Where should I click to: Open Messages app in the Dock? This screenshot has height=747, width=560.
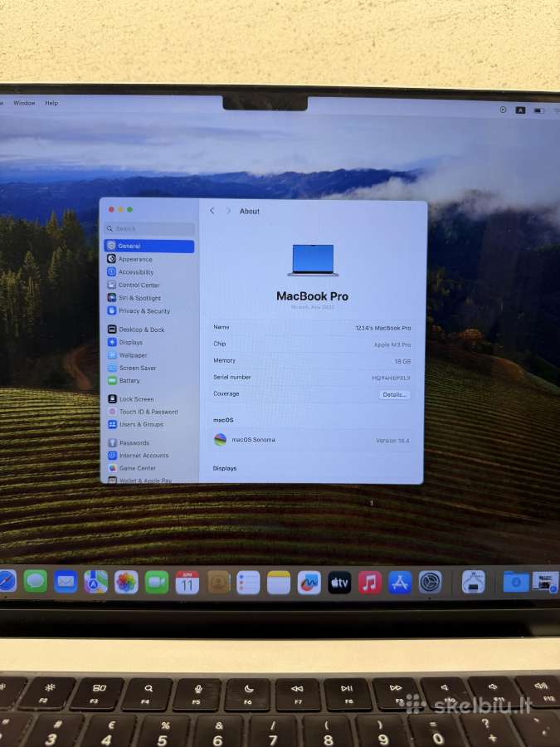click(36, 582)
